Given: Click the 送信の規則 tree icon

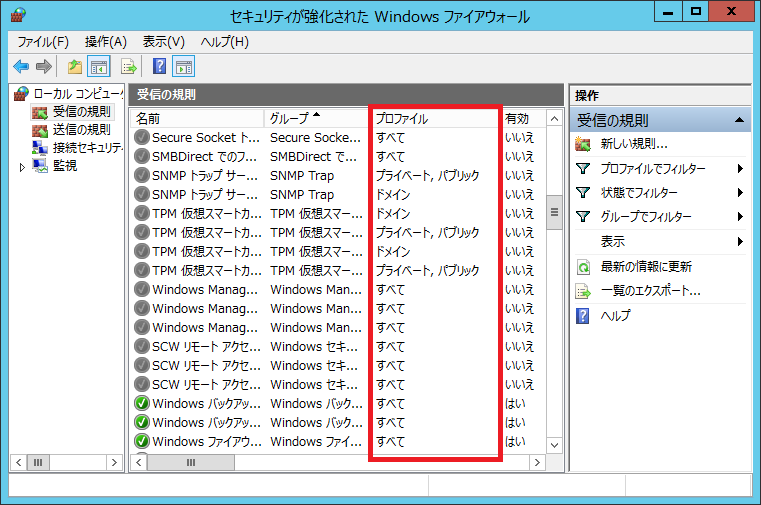Looking at the screenshot, I should [40, 130].
